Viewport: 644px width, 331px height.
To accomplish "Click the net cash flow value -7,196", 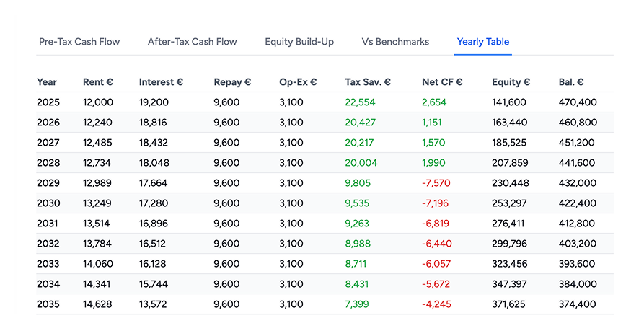I will (x=436, y=203).
